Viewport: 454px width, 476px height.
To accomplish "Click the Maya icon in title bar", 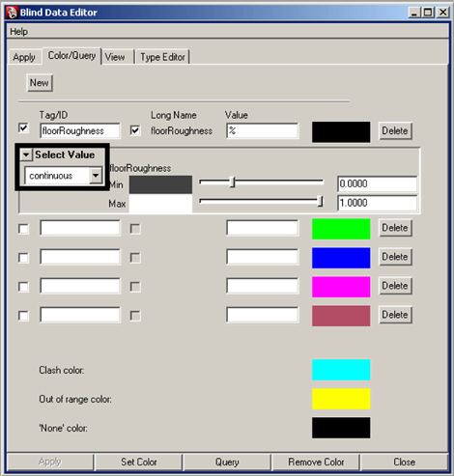I will point(13,13).
